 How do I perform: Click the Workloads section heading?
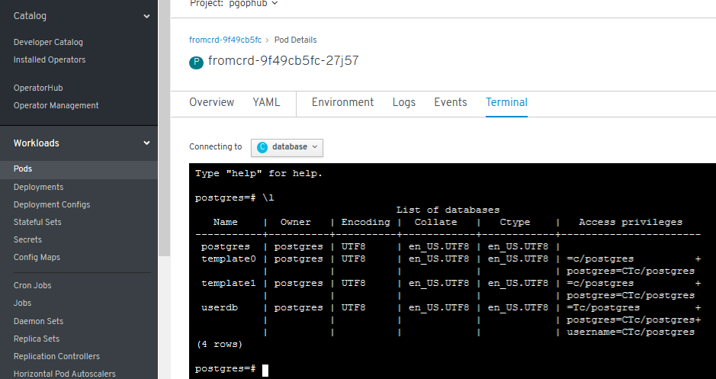36,143
